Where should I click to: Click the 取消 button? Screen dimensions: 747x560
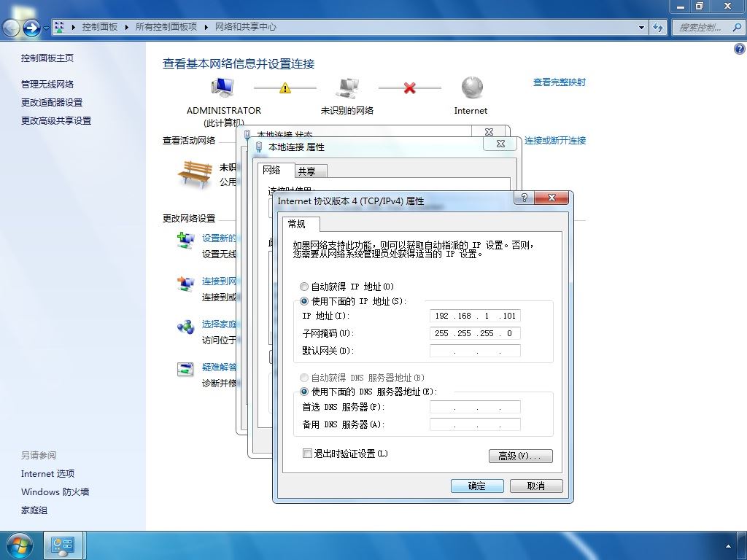pos(536,486)
